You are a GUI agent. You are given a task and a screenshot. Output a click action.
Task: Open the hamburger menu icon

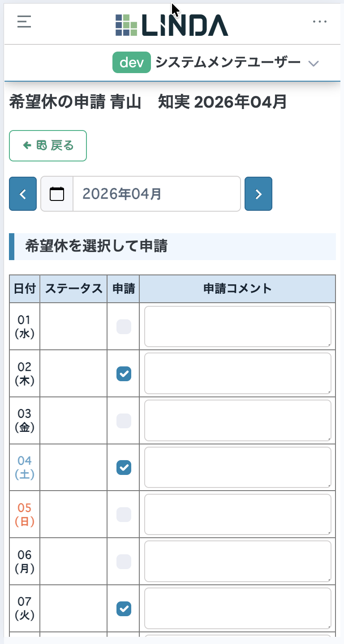(24, 22)
